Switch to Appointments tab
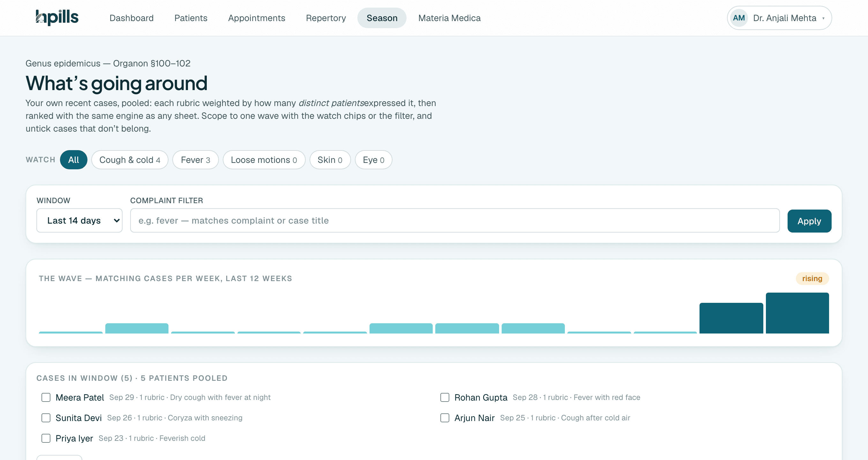Screen dimensions: 868x460 (x=257, y=18)
